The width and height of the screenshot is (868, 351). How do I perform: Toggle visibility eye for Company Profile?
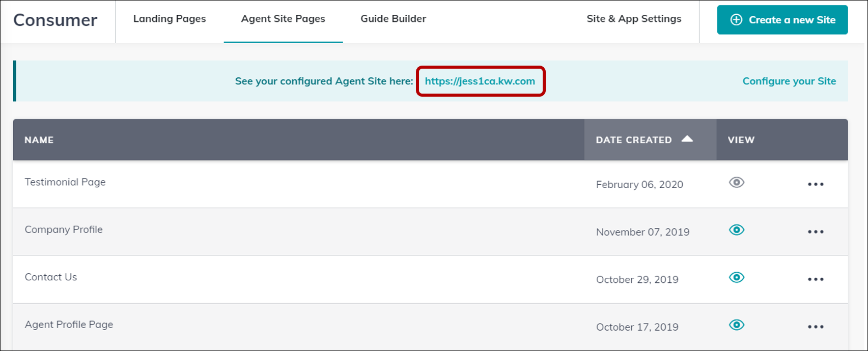737,230
